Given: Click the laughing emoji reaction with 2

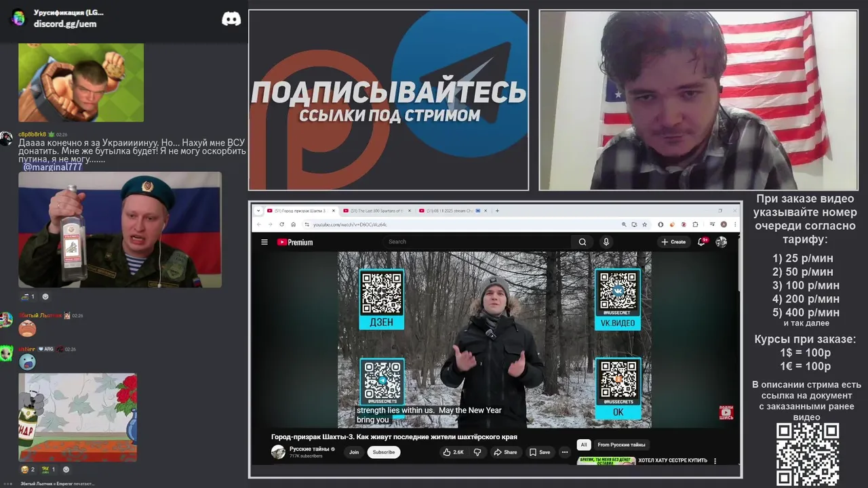Looking at the screenshot, I should tap(28, 469).
